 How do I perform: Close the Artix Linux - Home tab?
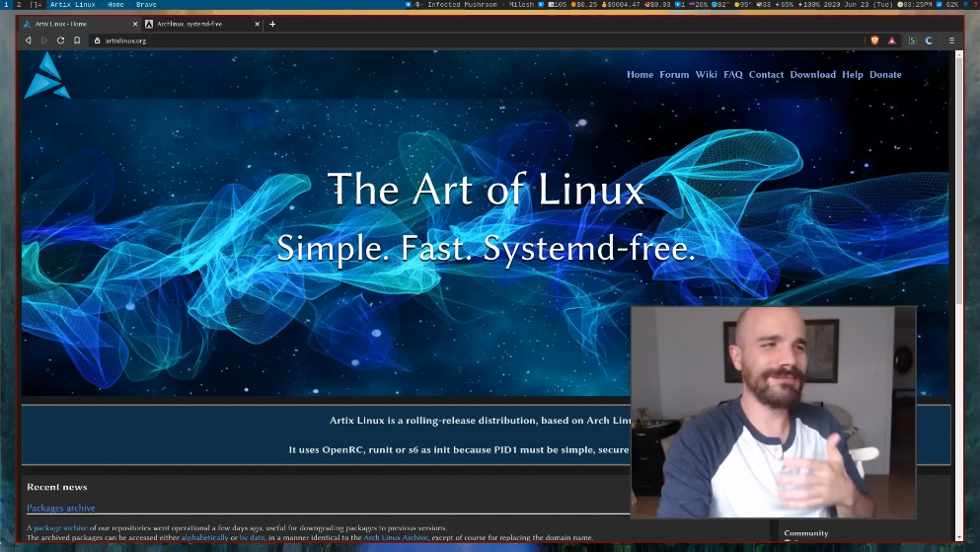pyautogui.click(x=135, y=25)
